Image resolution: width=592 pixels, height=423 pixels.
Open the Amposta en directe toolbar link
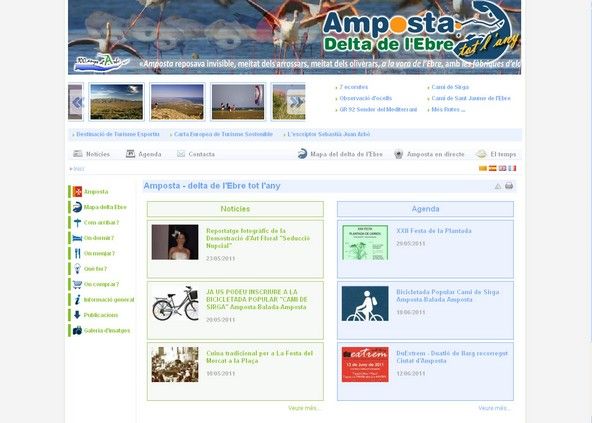[435, 154]
